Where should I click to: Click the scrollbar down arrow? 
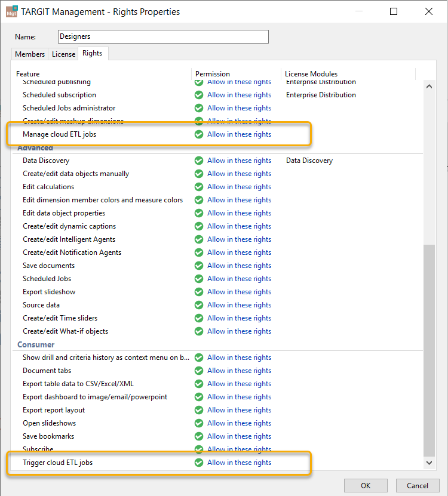(x=429, y=463)
